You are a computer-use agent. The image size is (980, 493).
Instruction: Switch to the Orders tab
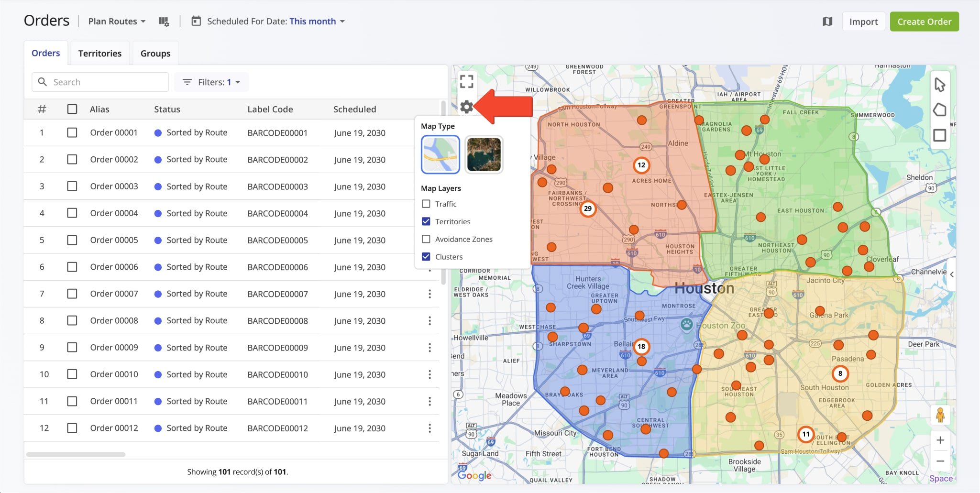[46, 53]
